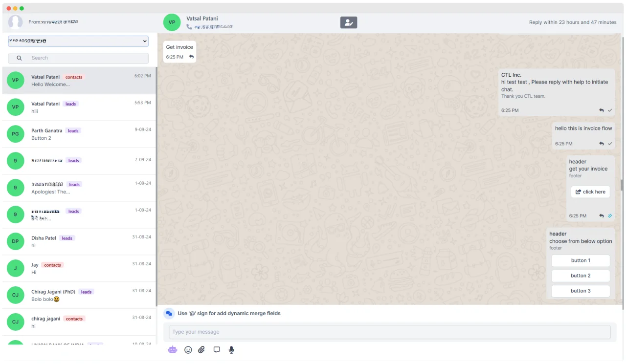
Task: Click the conversation pane scrollbar
Action: [x=622, y=185]
